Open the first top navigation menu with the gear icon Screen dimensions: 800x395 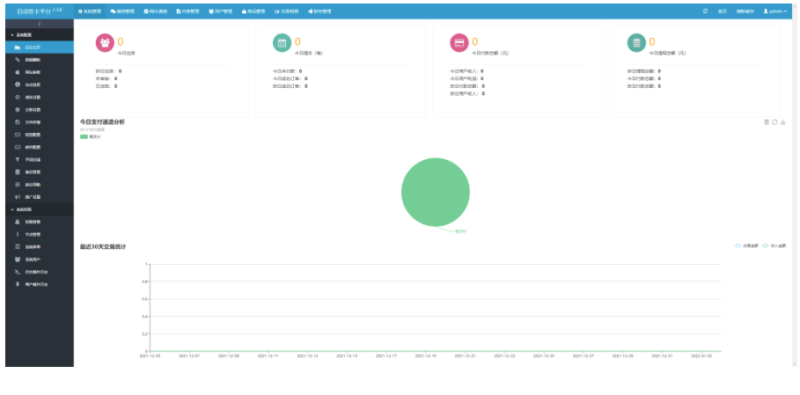click(90, 11)
